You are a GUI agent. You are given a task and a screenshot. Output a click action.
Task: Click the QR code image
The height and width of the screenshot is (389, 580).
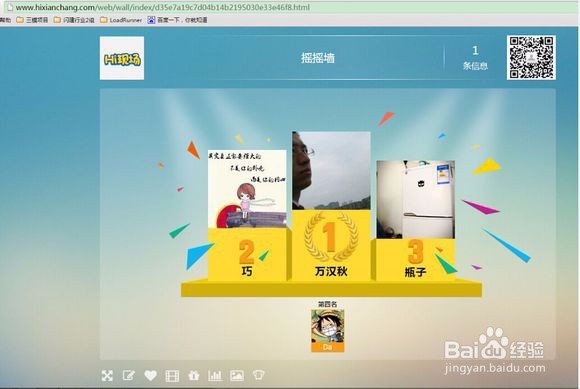coord(531,57)
